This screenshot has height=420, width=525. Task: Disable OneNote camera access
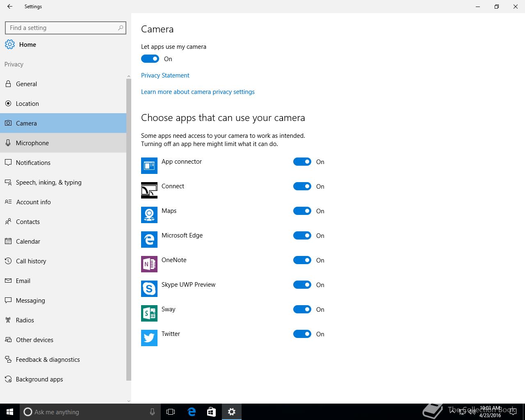pos(302,260)
